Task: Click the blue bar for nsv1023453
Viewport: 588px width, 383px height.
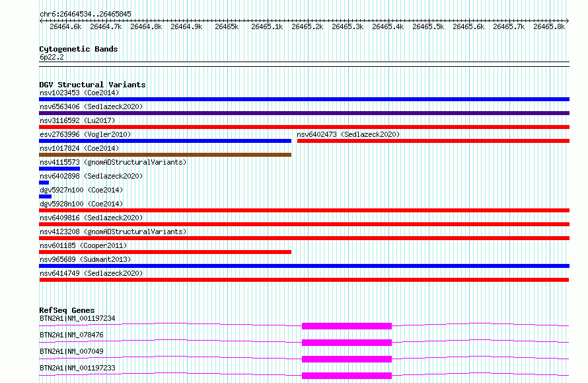Action: [304, 99]
